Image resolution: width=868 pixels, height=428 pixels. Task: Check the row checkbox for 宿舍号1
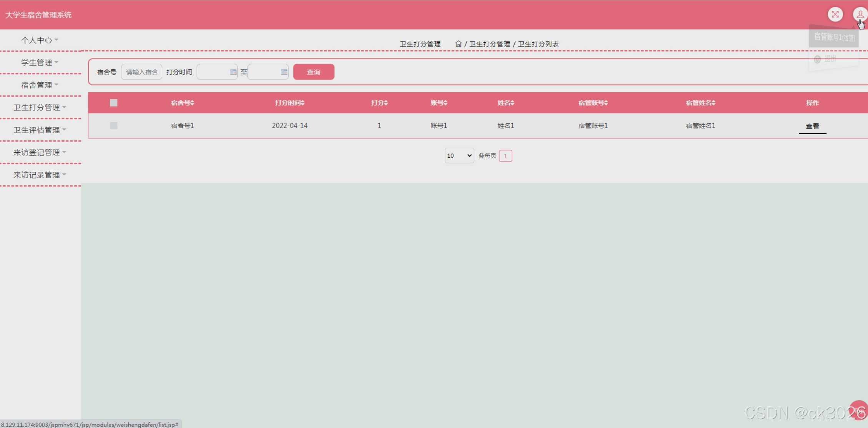pos(113,126)
